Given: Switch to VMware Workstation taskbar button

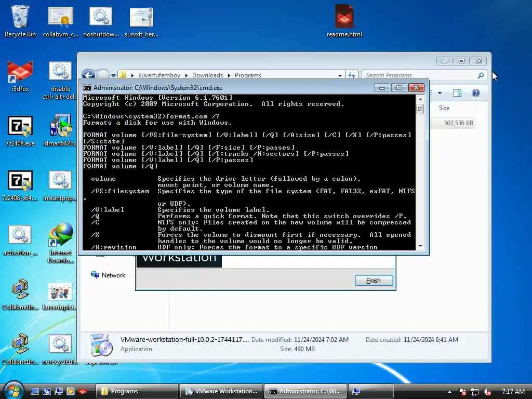Looking at the screenshot, I should click(x=221, y=391).
